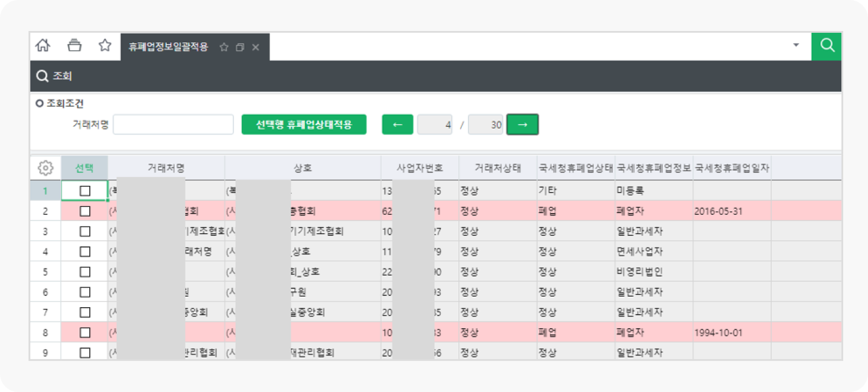Expand the top-right tab list dropdown
Image resolution: width=868 pixels, height=392 pixels.
click(x=796, y=46)
